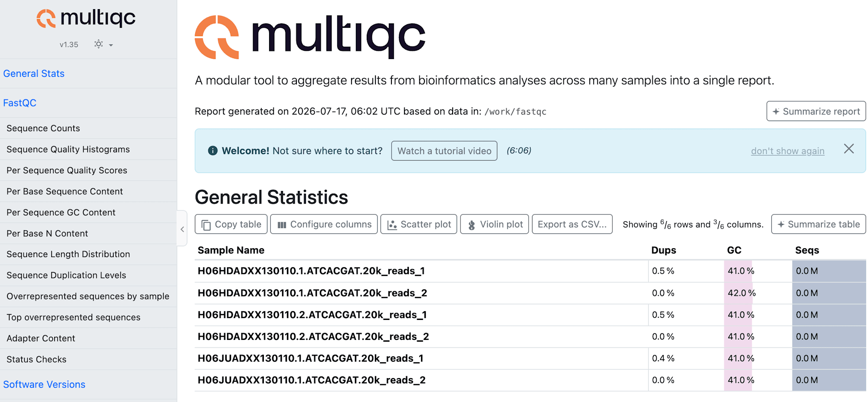Image resolution: width=868 pixels, height=402 pixels.
Task: Click the large MultiQC logo in the header
Action: pos(310,37)
